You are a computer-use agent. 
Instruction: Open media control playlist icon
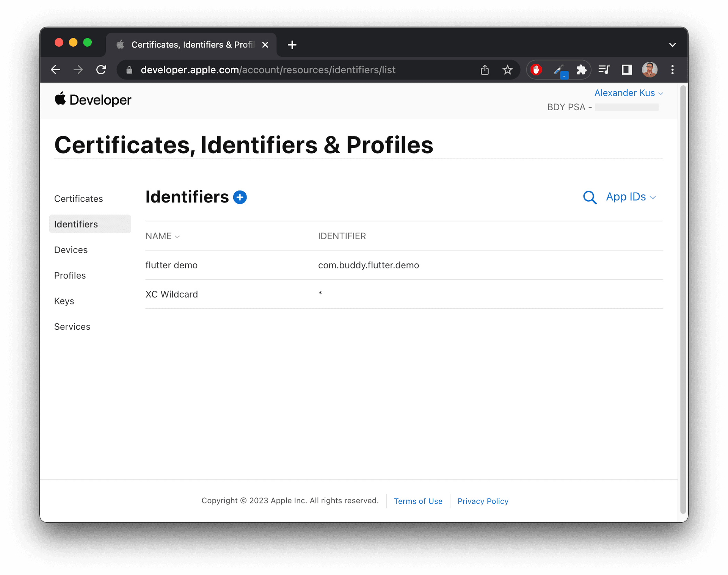pyautogui.click(x=604, y=70)
